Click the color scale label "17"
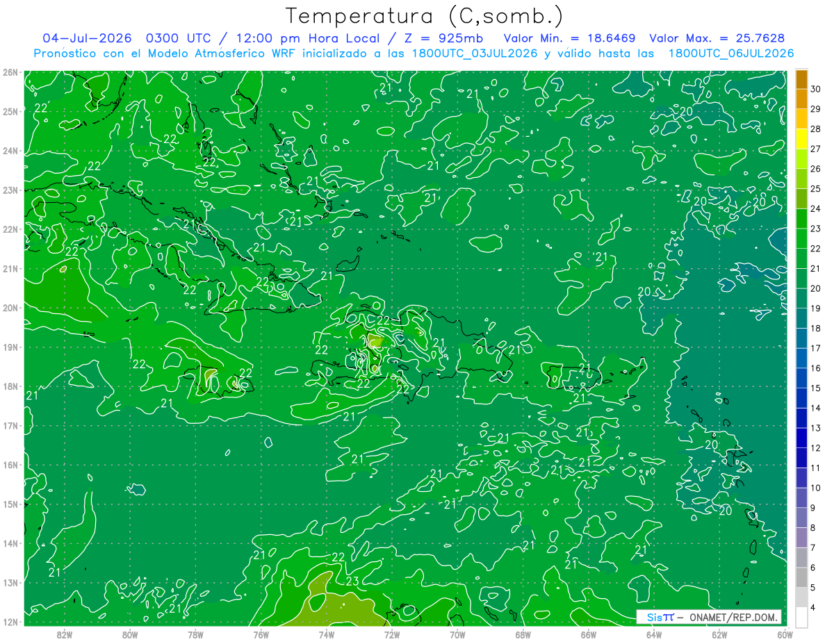This screenshot has height=644, width=834. click(815, 348)
